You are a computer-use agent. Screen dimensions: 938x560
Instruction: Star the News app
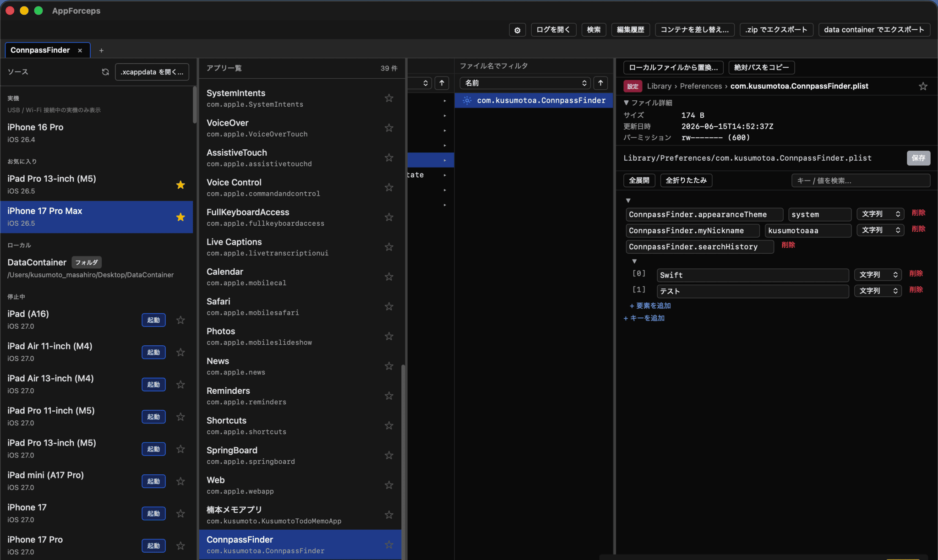(389, 366)
